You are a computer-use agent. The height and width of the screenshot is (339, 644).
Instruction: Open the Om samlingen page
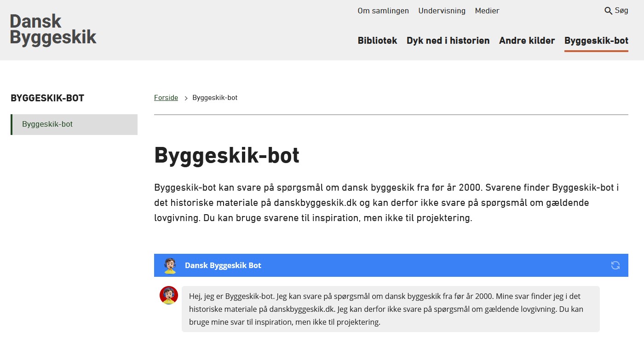(383, 11)
